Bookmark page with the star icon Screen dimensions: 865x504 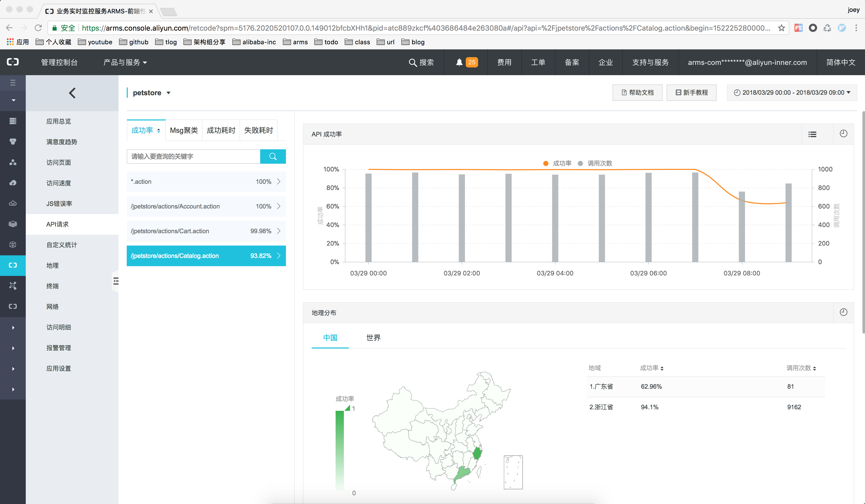click(782, 28)
